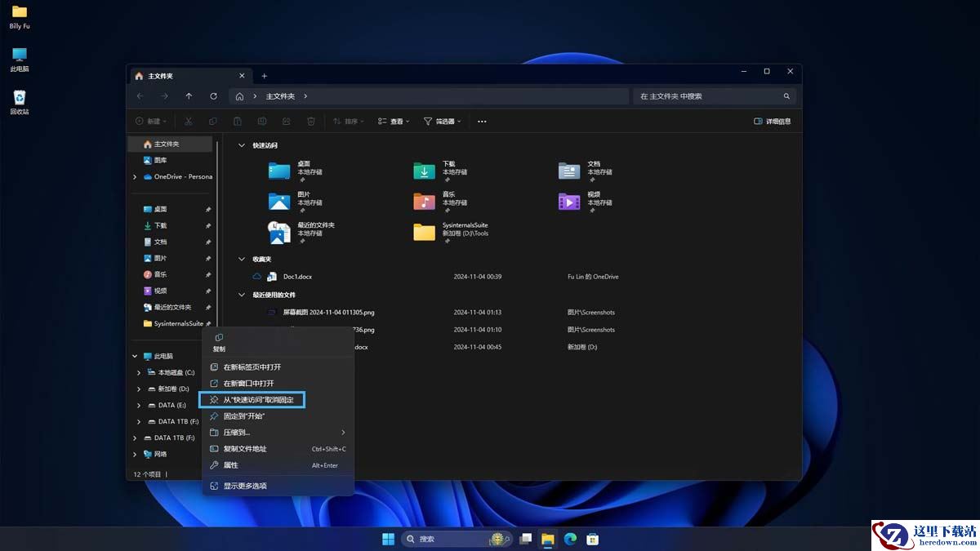The height and width of the screenshot is (551, 980).
Task: Toggle the 详细信息 details pane
Action: click(x=773, y=122)
